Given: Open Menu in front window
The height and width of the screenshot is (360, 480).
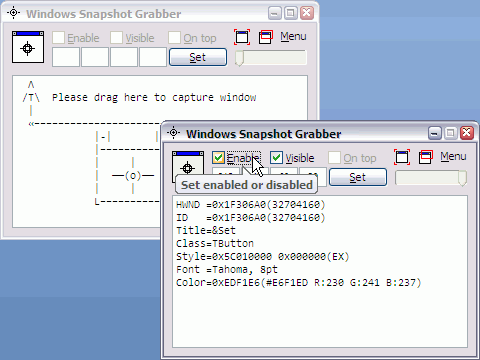Looking at the screenshot, I should tap(453, 156).
